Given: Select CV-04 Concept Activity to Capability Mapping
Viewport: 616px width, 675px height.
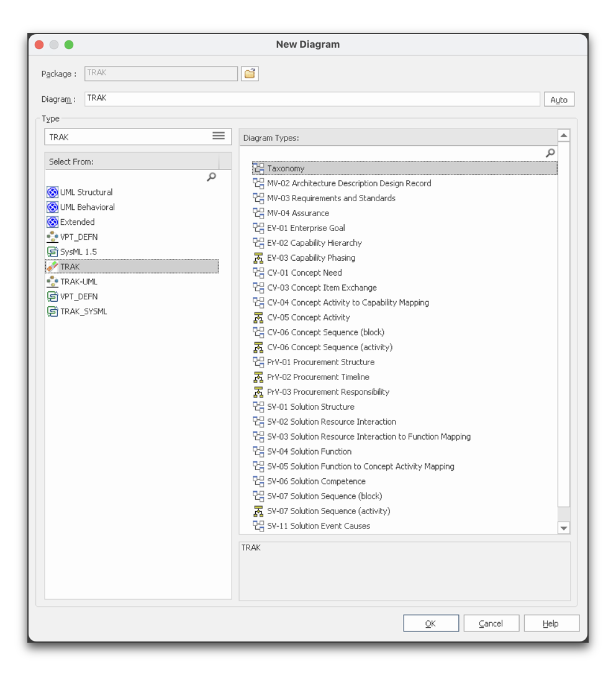Looking at the screenshot, I should pos(348,302).
